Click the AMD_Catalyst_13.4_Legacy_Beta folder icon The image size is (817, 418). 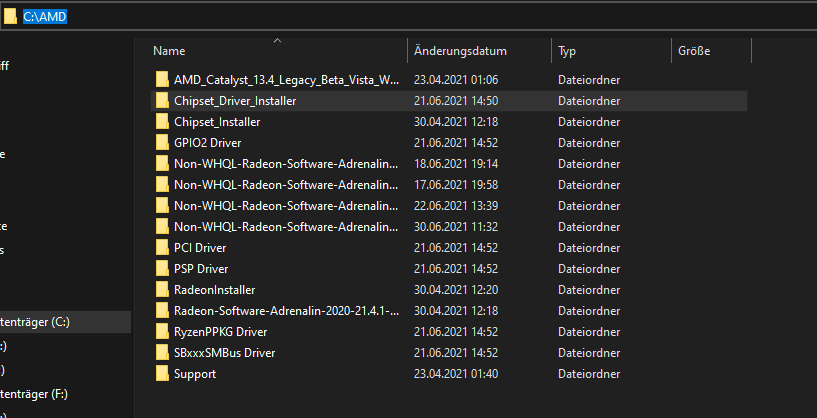click(x=163, y=80)
